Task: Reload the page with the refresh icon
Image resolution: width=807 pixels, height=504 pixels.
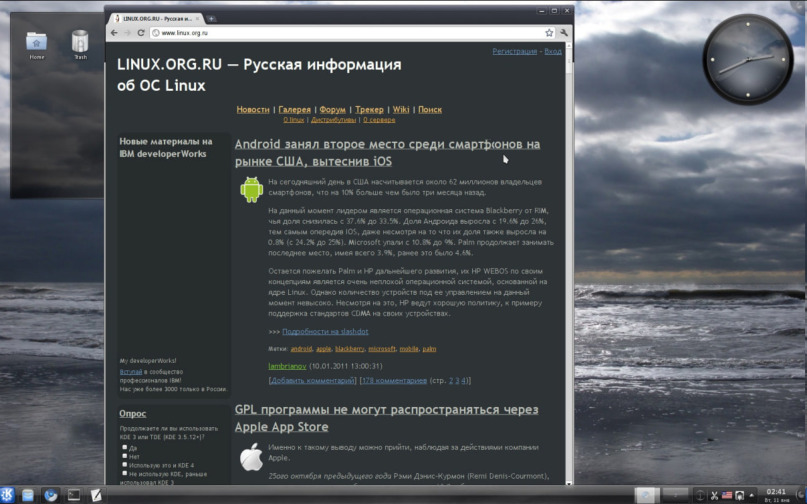Action: coord(139,33)
